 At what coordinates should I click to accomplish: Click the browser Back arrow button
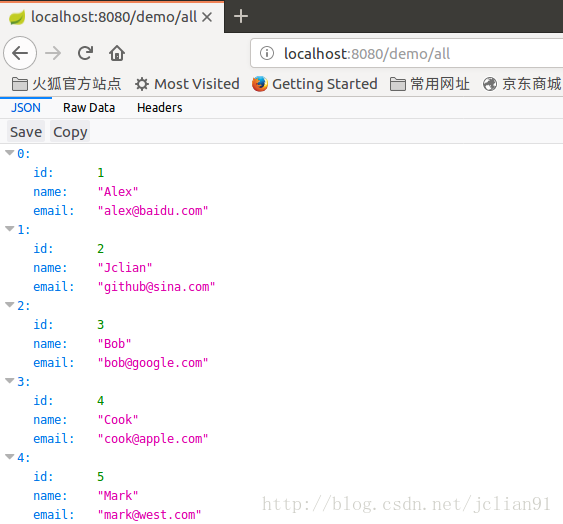coord(20,53)
